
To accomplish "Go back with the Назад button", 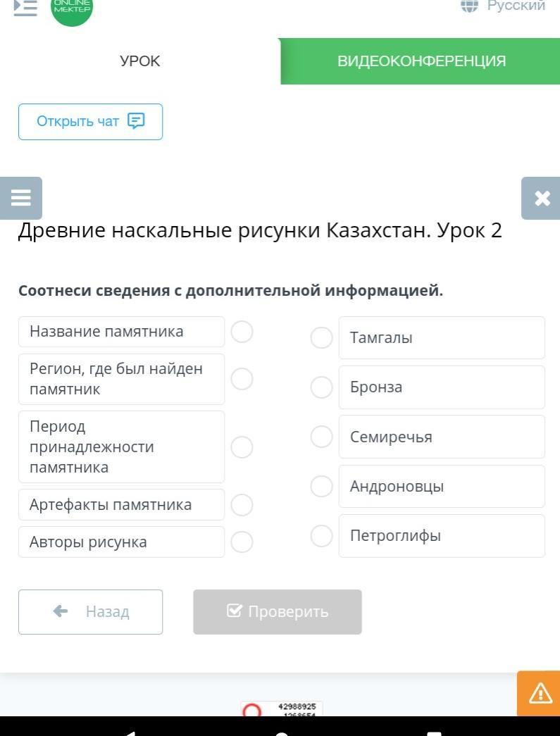I will [x=90, y=611].
